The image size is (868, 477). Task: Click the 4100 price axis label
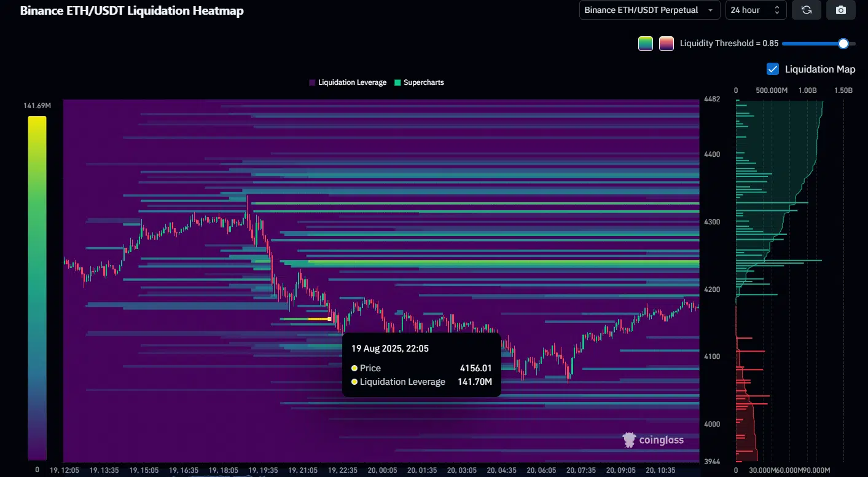(x=713, y=357)
